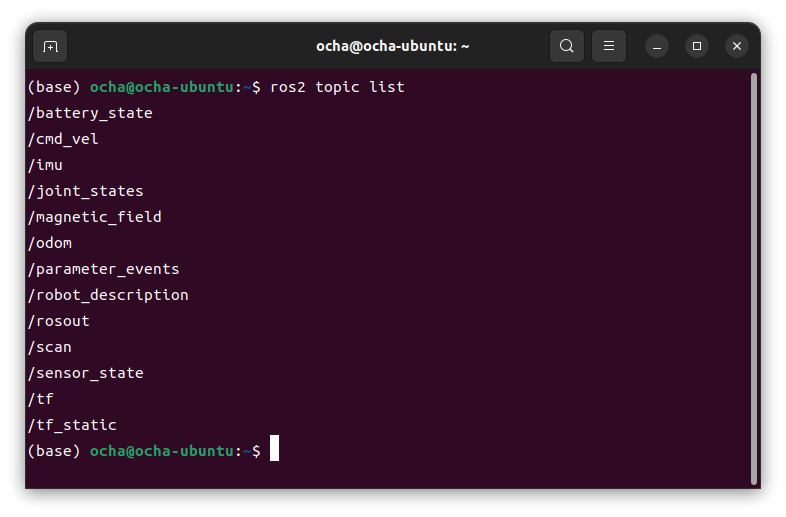Close the terminal window
Viewport: 786px width, 517px height.
pos(737,46)
